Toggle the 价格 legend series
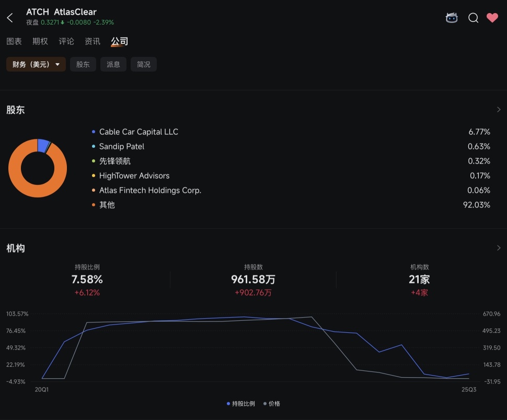This screenshot has width=507, height=420. pos(272,403)
